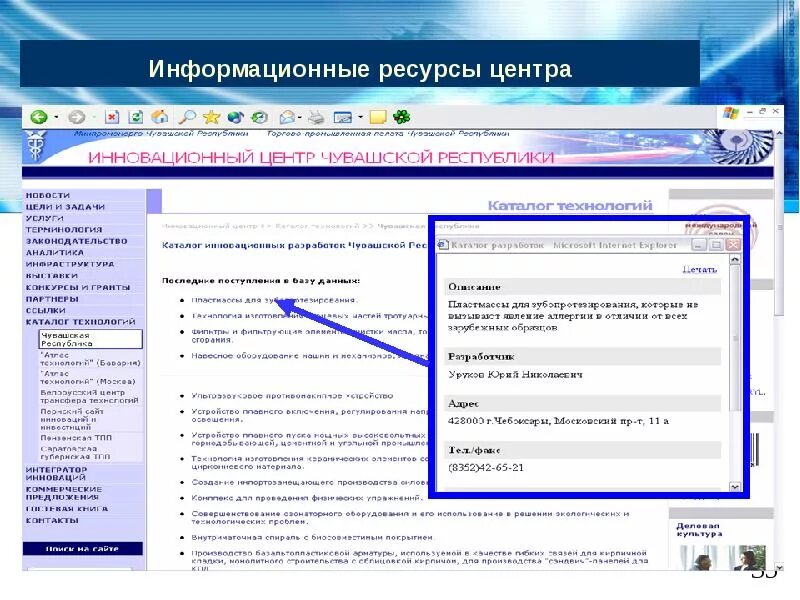Open dropdown arrow next to Edit icon

(360, 117)
